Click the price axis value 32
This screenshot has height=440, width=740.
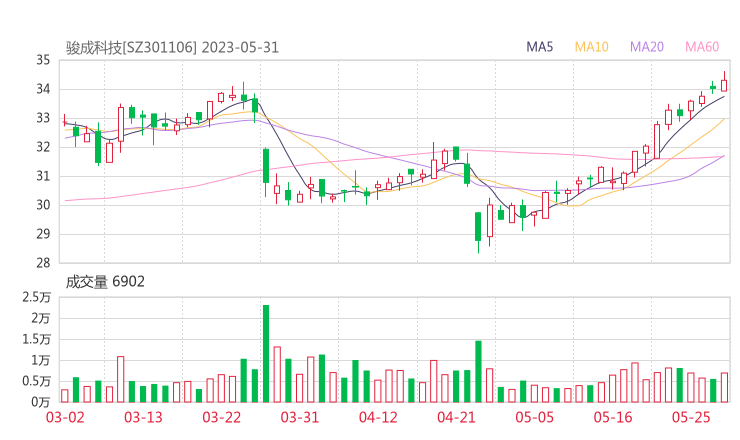pos(43,147)
